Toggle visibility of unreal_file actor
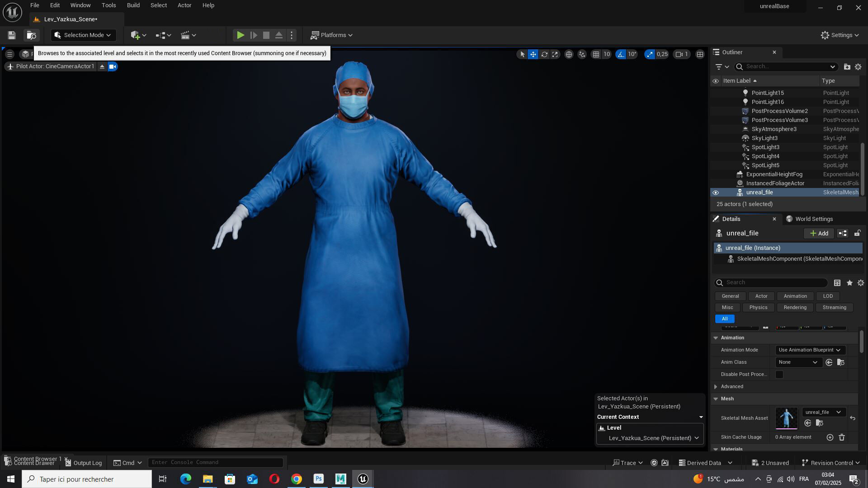 tap(716, 192)
